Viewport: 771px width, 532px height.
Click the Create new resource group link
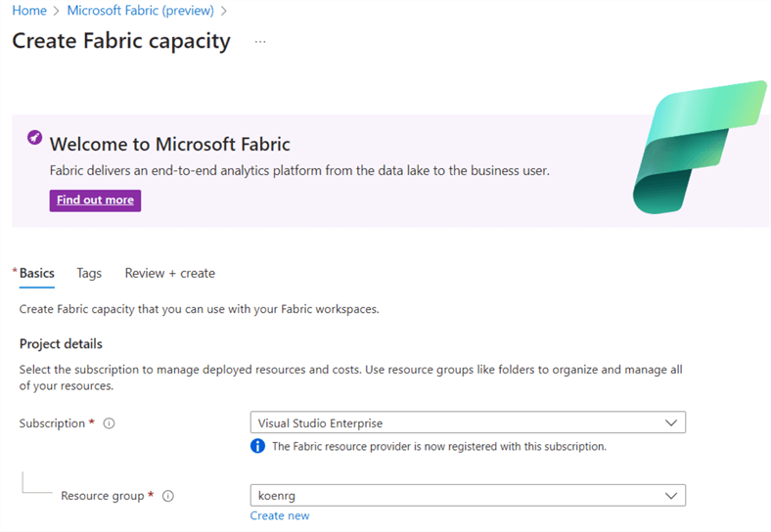[x=280, y=515]
